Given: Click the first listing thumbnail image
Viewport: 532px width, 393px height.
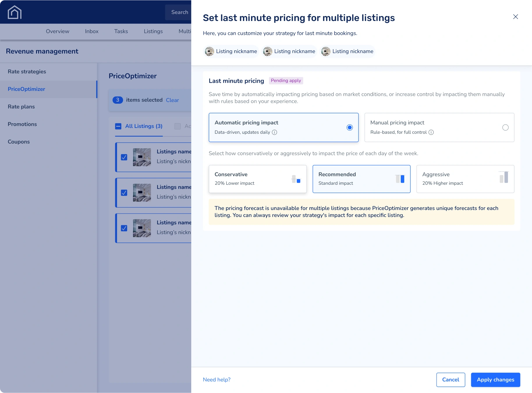Looking at the screenshot, I should [142, 157].
